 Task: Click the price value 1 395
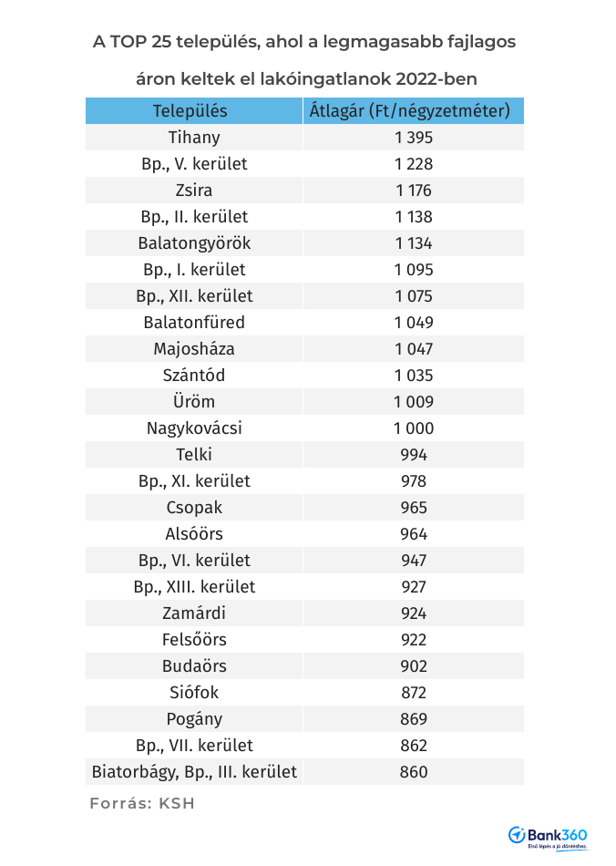(413, 138)
